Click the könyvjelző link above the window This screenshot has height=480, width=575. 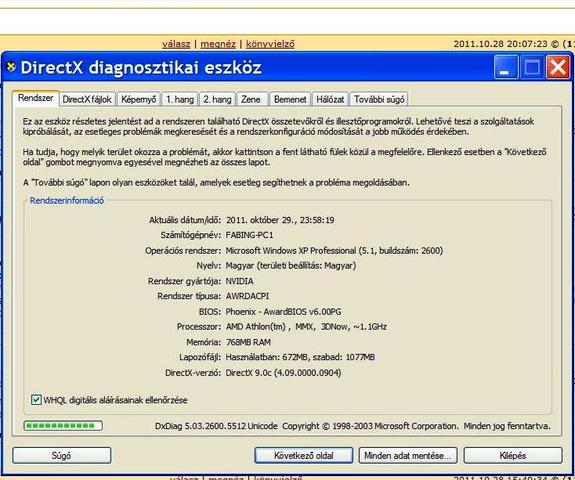click(270, 44)
